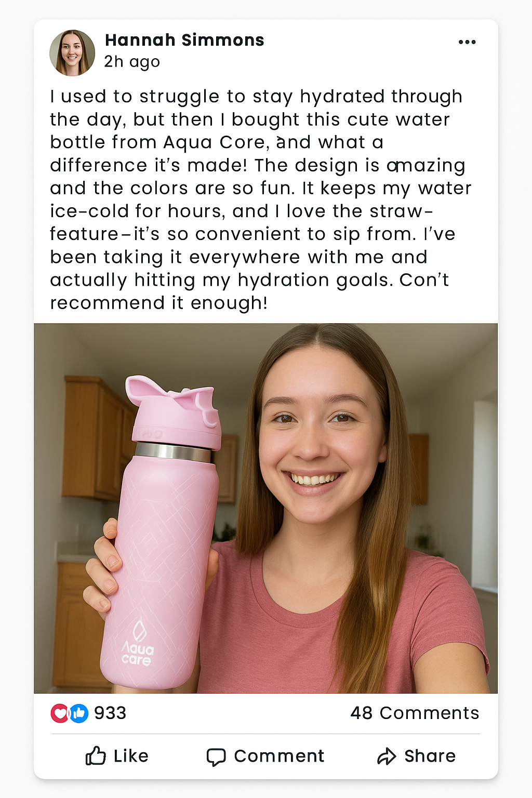Click the curved arrow Share icon

point(387,756)
